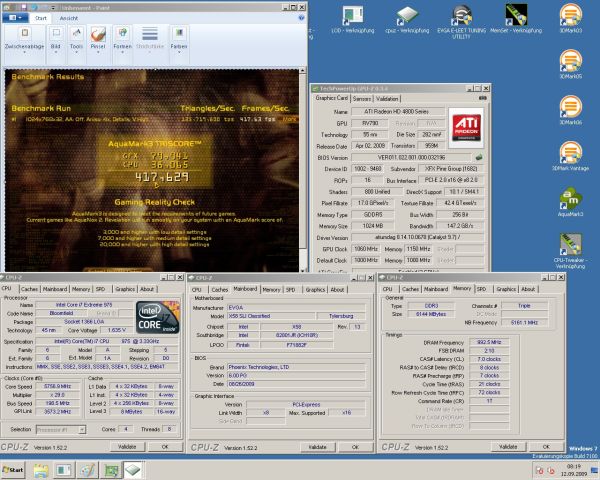
Task: Click the 'RV790' GPU field in GPU-Z
Action: click(370, 123)
